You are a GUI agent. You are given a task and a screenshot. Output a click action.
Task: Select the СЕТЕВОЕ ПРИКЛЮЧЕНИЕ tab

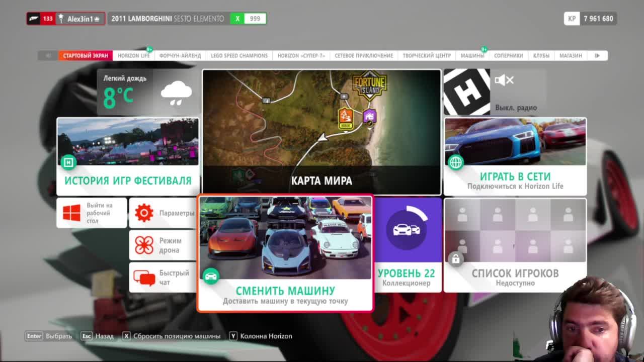point(364,55)
